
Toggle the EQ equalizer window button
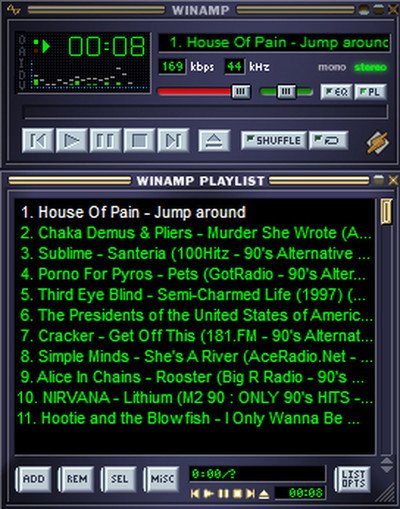point(337,92)
